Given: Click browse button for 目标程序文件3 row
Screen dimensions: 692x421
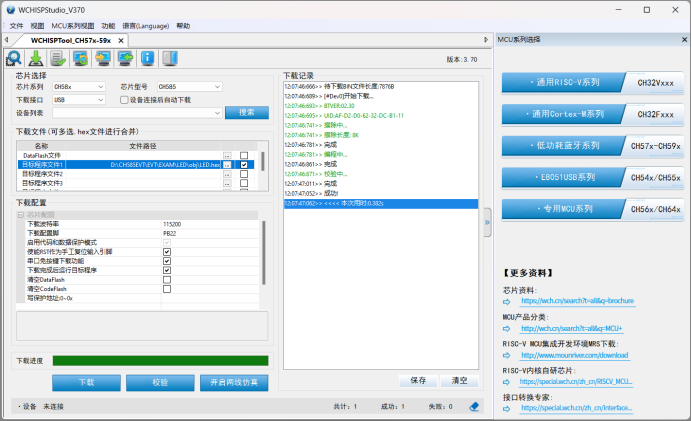Looking at the screenshot, I should point(227,183).
